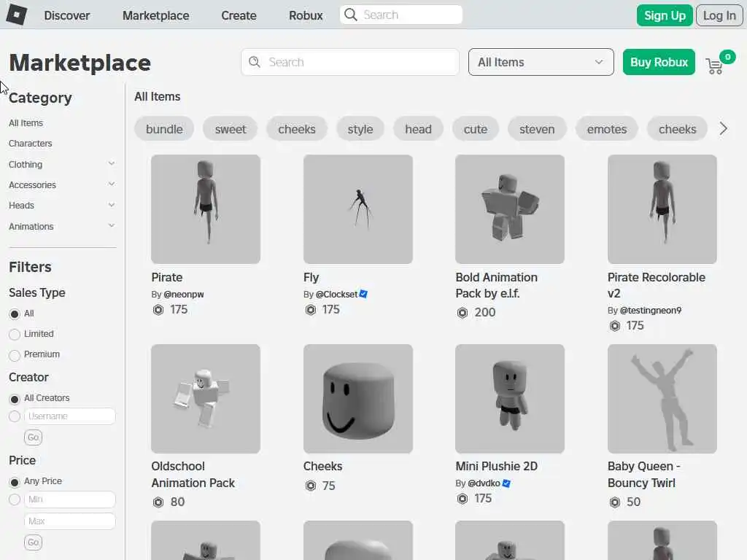Filter by the head tag

[418, 129]
